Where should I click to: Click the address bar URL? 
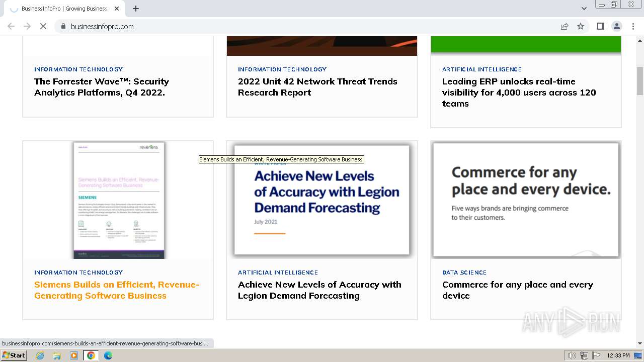(102, 27)
